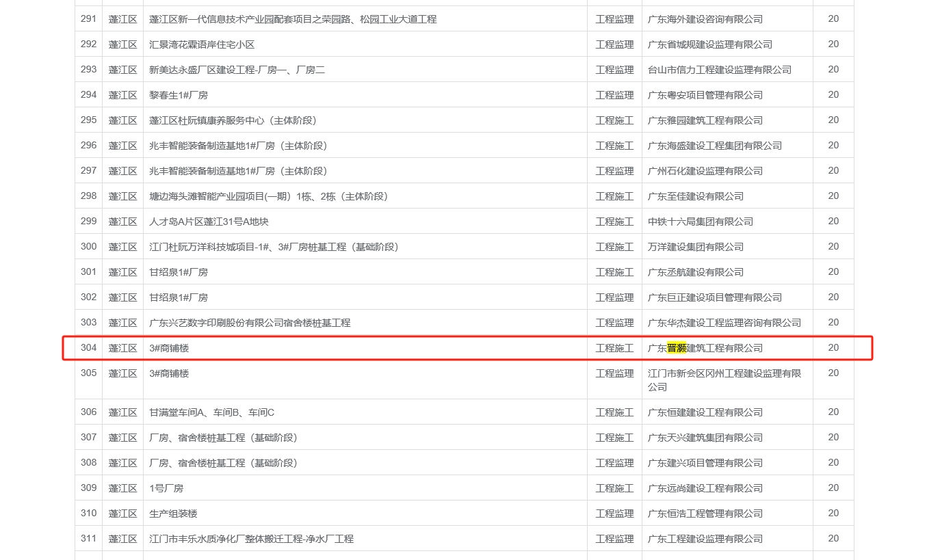Click project 甘满堂车间A、车间B、车间C
This screenshot has height=560, width=940.
[x=211, y=412]
